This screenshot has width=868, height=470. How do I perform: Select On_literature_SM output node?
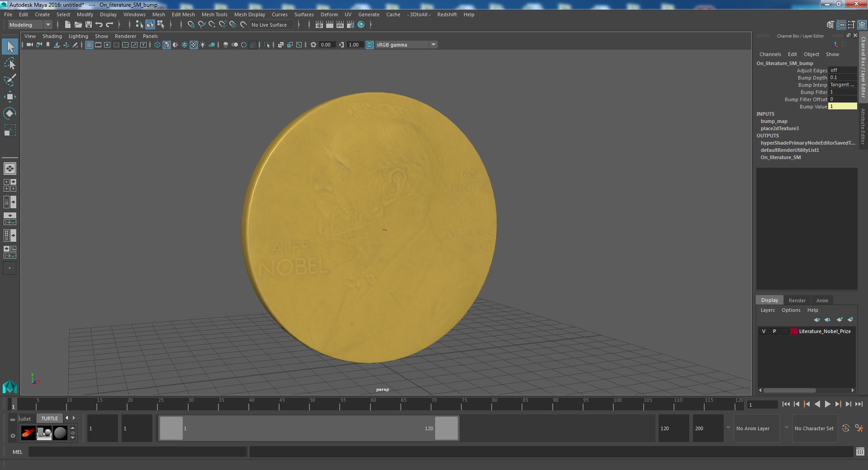tap(781, 157)
